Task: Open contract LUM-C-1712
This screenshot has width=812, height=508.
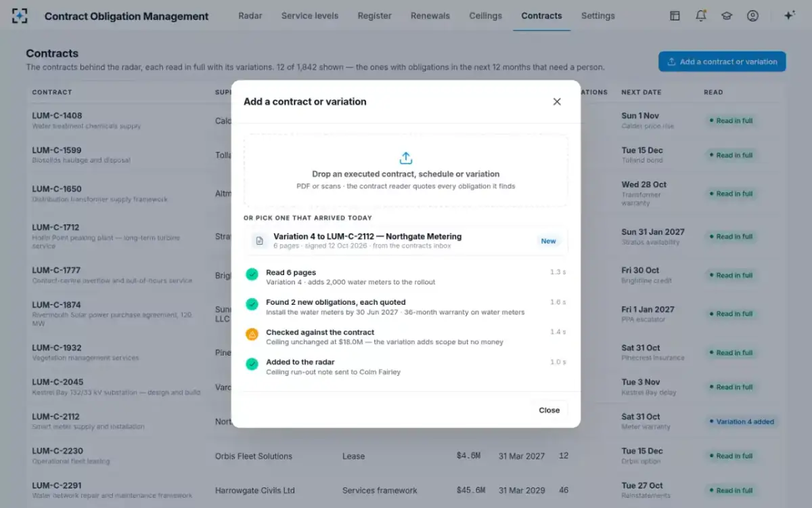Action: pos(57,228)
